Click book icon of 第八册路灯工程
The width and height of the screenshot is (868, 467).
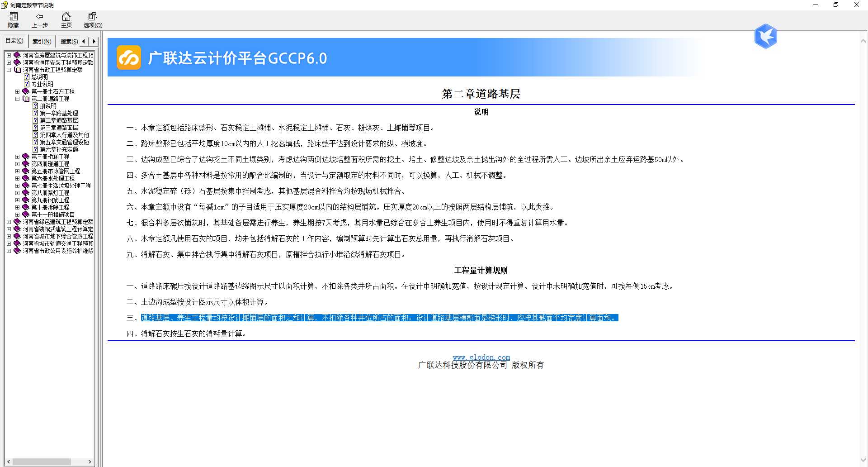point(26,193)
